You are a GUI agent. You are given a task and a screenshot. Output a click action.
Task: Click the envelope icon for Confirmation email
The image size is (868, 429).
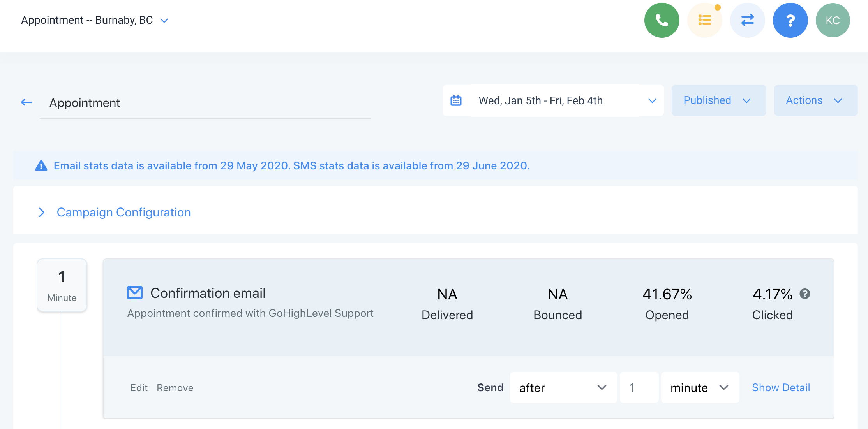pyautogui.click(x=135, y=293)
